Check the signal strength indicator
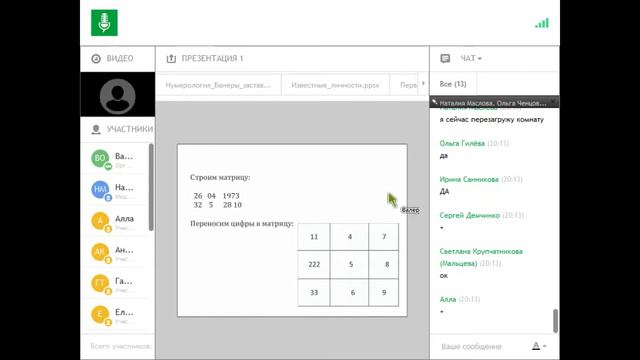The height and width of the screenshot is (360, 640). 542,23
